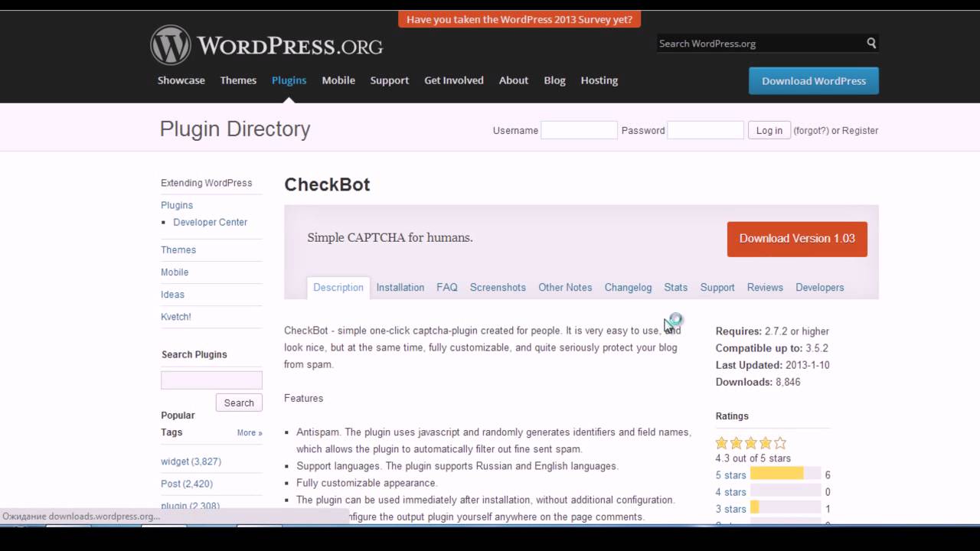Open Developer Center sidebar link
This screenshot has height=551, width=980.
point(211,222)
